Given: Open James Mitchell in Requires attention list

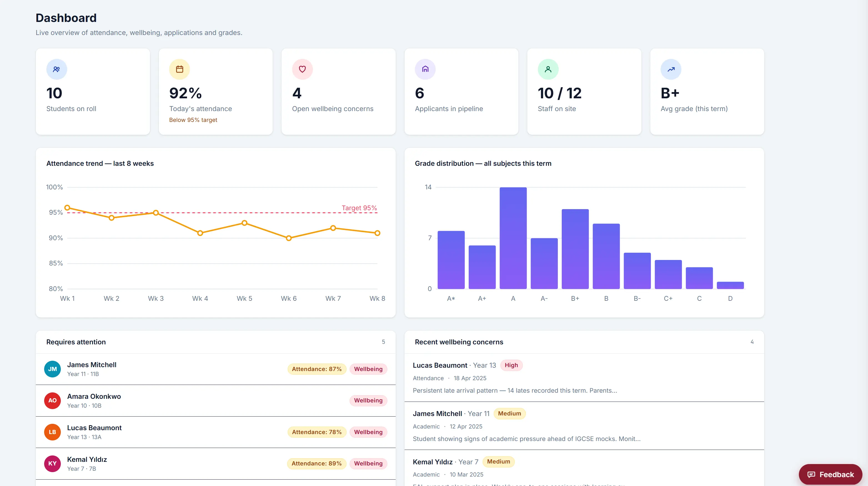Looking at the screenshot, I should 216,369.
